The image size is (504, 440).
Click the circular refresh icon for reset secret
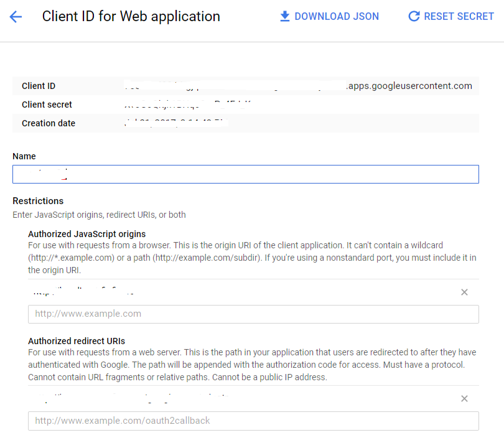414,16
